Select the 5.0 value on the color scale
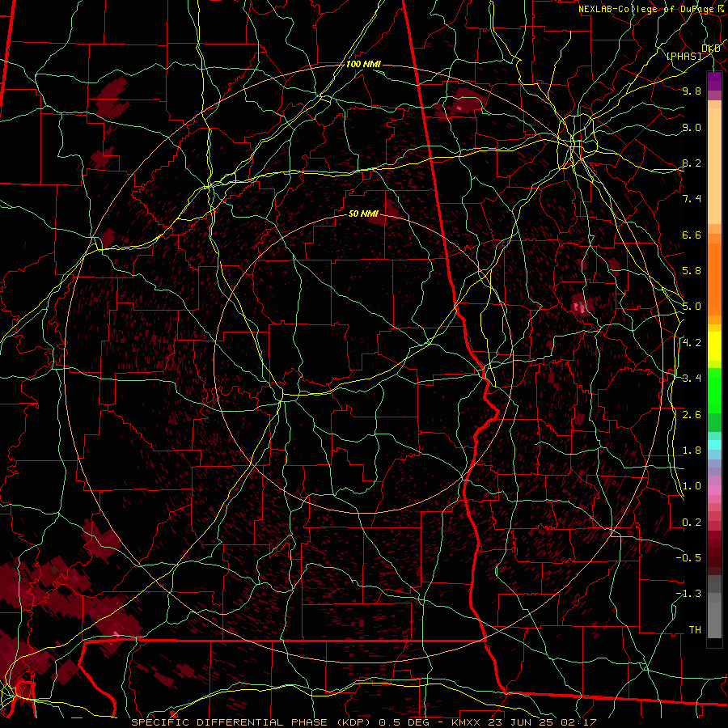The width and height of the screenshot is (728, 728). [x=692, y=307]
